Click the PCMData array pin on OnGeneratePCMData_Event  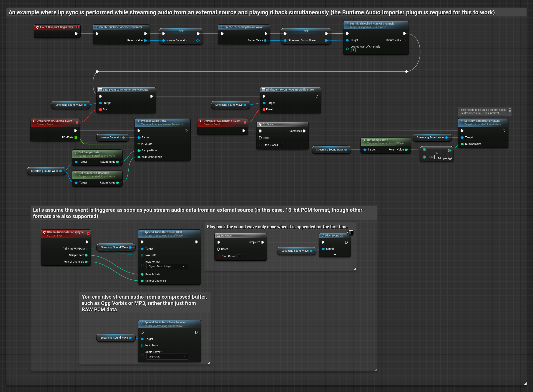coord(76,137)
